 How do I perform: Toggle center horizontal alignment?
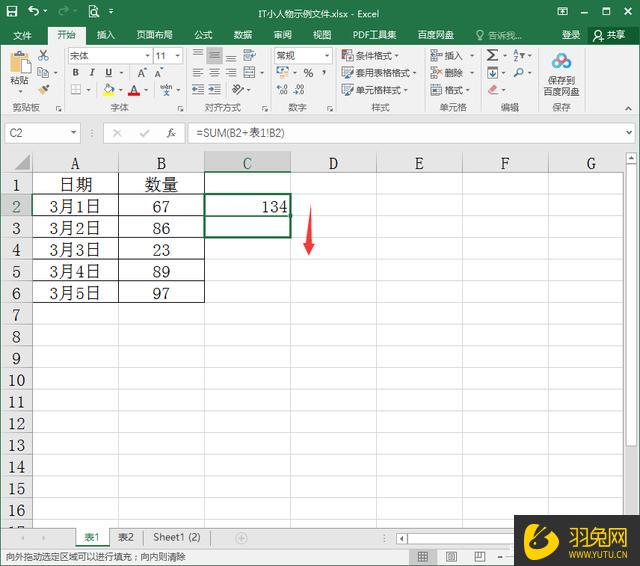click(214, 73)
